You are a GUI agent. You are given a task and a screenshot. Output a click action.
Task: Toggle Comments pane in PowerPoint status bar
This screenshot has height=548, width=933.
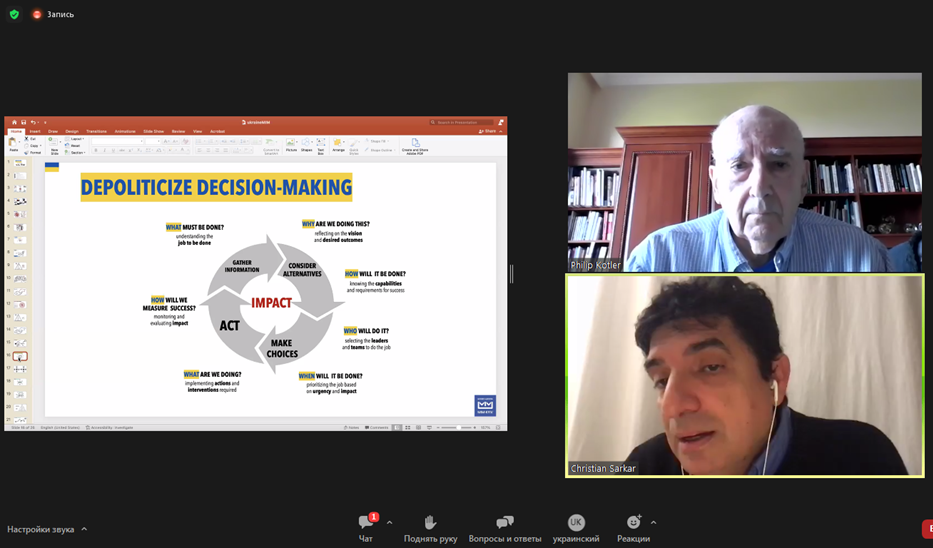pyautogui.click(x=378, y=427)
